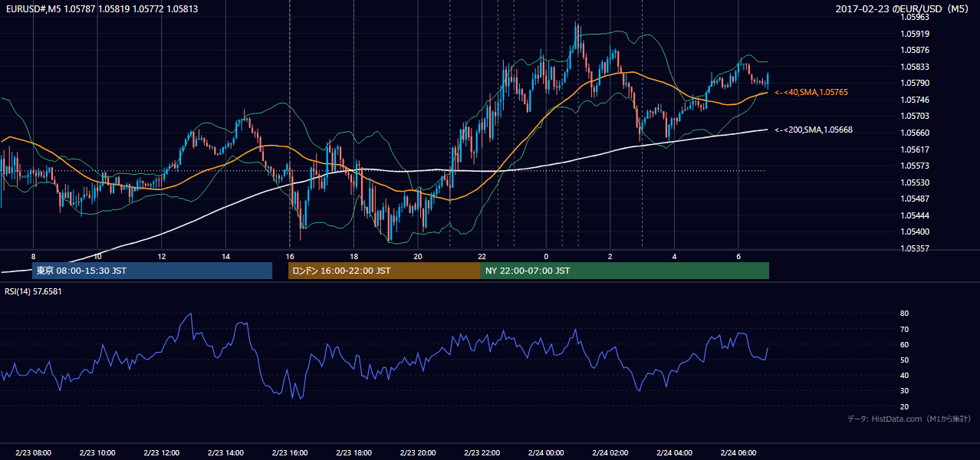The image size is (980, 460).
Task: Click the 2/23 14:00 time axis label
Action: click(x=225, y=453)
